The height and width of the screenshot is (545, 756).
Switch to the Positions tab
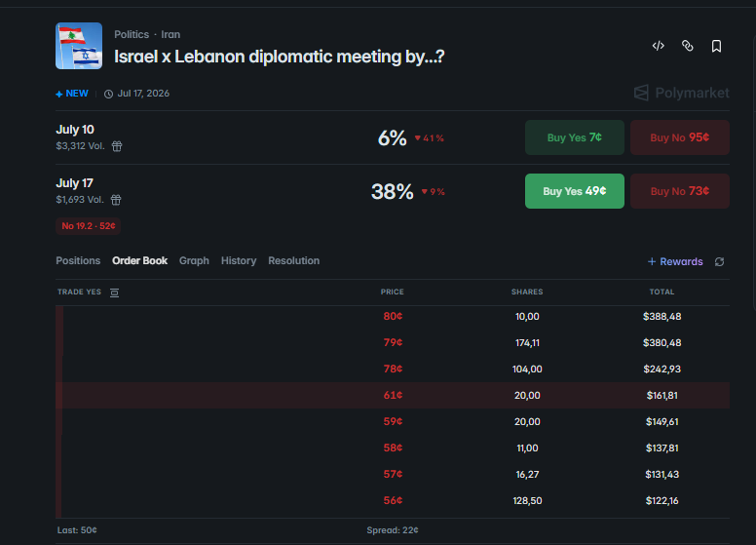coord(78,260)
